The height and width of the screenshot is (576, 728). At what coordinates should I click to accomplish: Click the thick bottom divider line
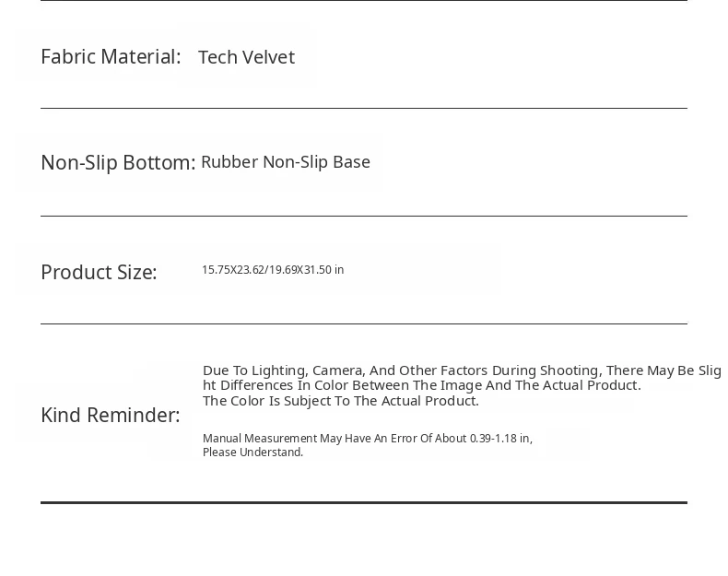tap(364, 503)
